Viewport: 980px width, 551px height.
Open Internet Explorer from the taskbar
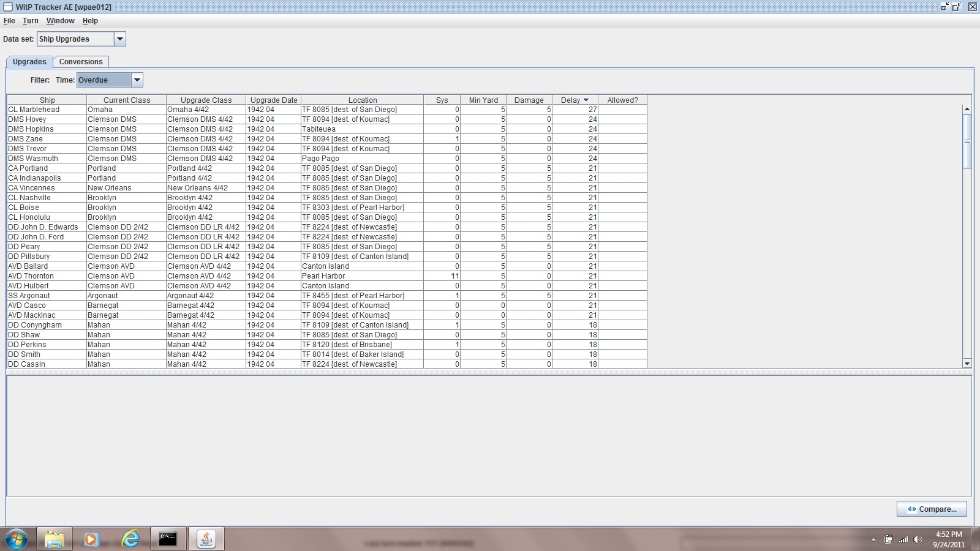click(x=130, y=539)
